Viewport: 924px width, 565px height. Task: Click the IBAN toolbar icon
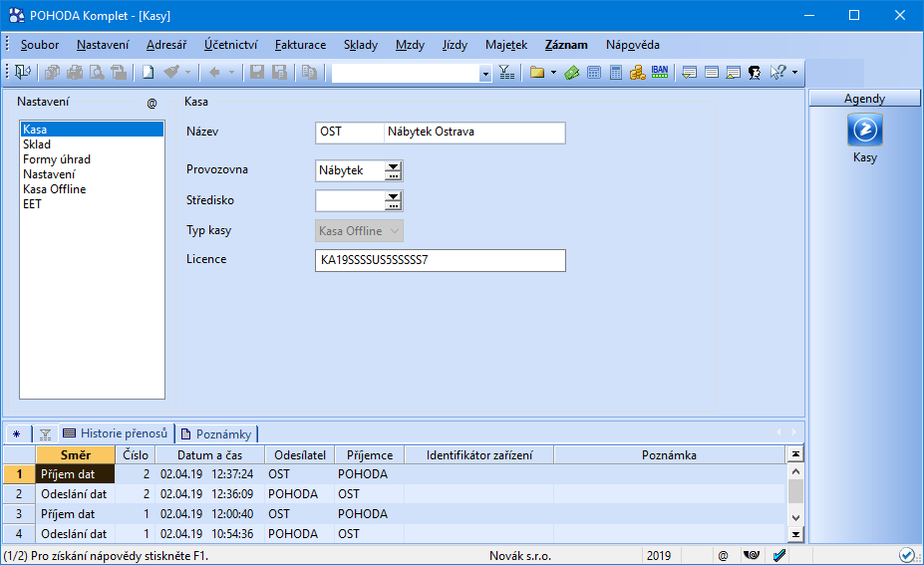[660, 73]
